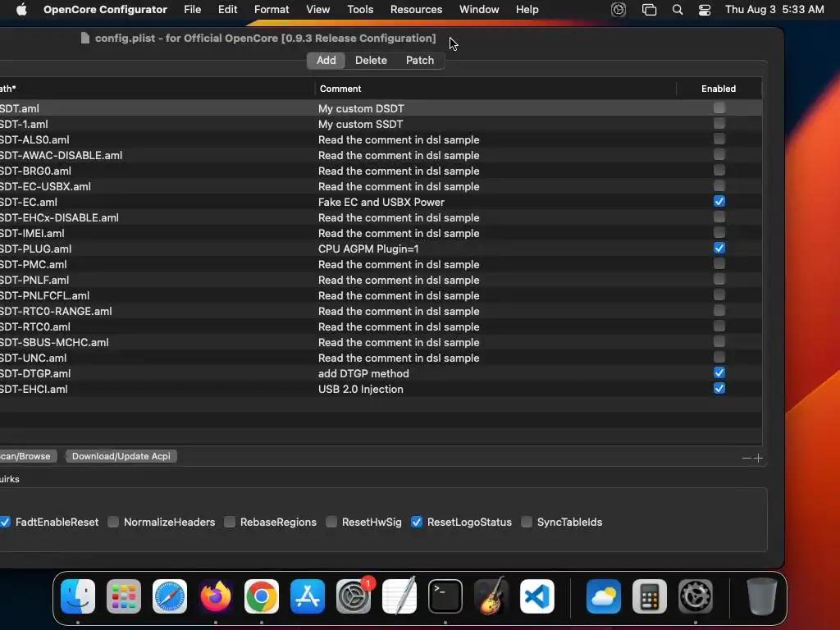Open the Tools menu
840x630 pixels.
[x=360, y=10]
